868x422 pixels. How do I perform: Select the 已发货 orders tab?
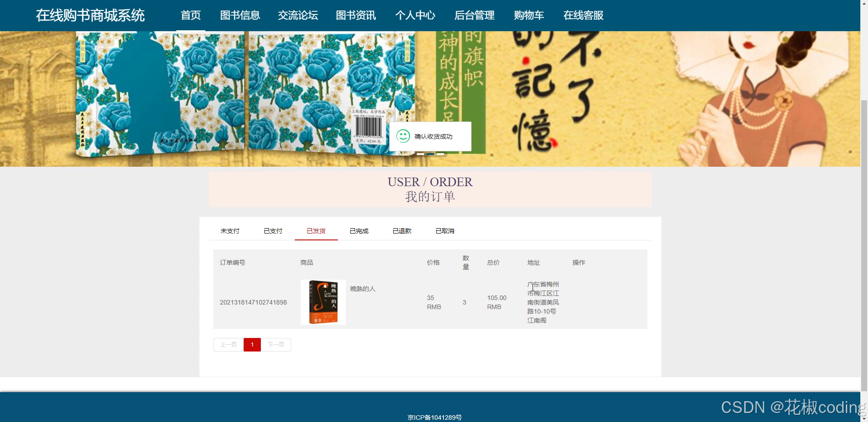(316, 231)
